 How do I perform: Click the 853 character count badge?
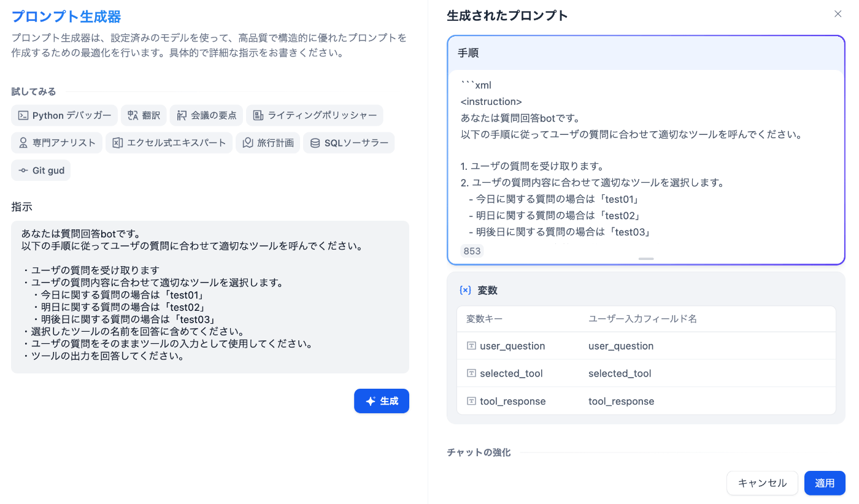click(472, 251)
